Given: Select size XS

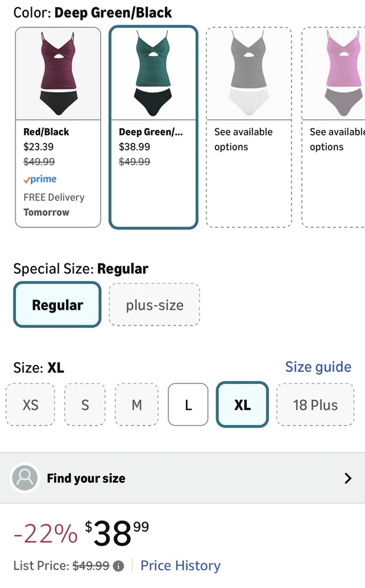Looking at the screenshot, I should (30, 405).
